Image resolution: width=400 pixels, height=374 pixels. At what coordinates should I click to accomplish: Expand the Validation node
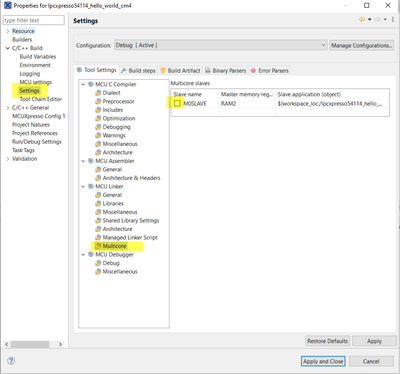[x=8, y=159]
